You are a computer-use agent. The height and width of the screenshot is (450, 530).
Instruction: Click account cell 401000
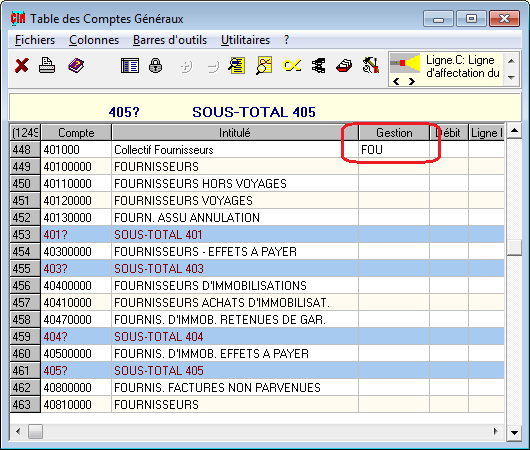pyautogui.click(x=76, y=149)
